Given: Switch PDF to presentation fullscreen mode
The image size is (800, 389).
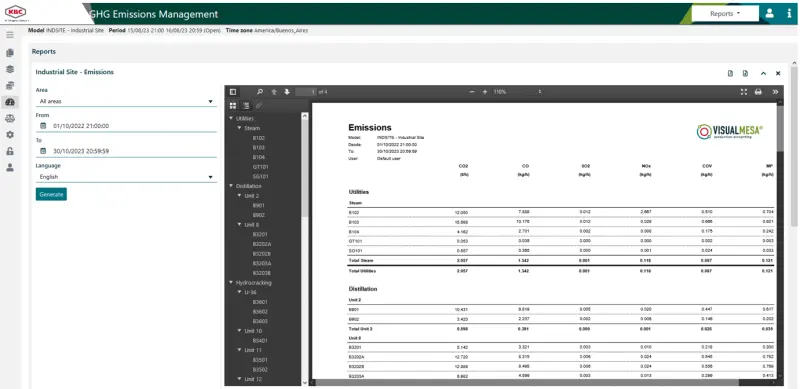Looking at the screenshot, I should [x=744, y=92].
